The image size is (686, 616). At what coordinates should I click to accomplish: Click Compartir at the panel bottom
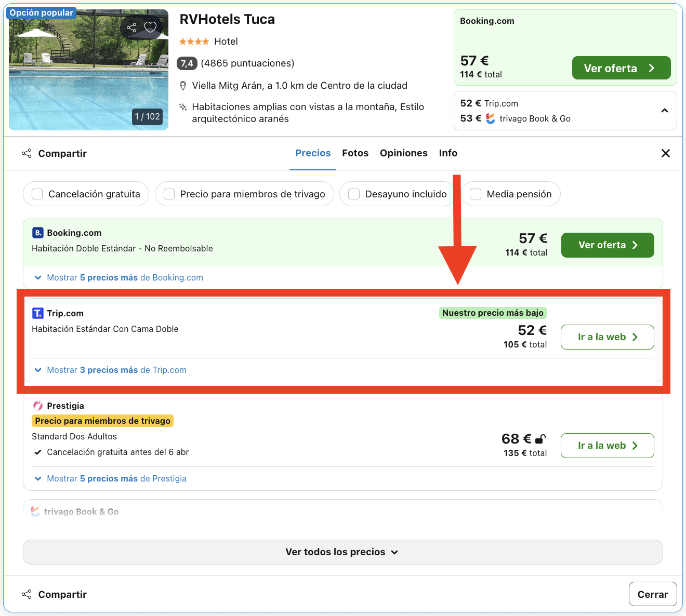54,594
